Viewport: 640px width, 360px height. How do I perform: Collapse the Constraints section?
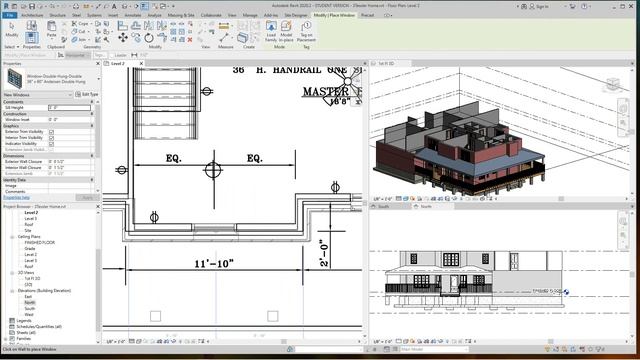click(x=92, y=102)
